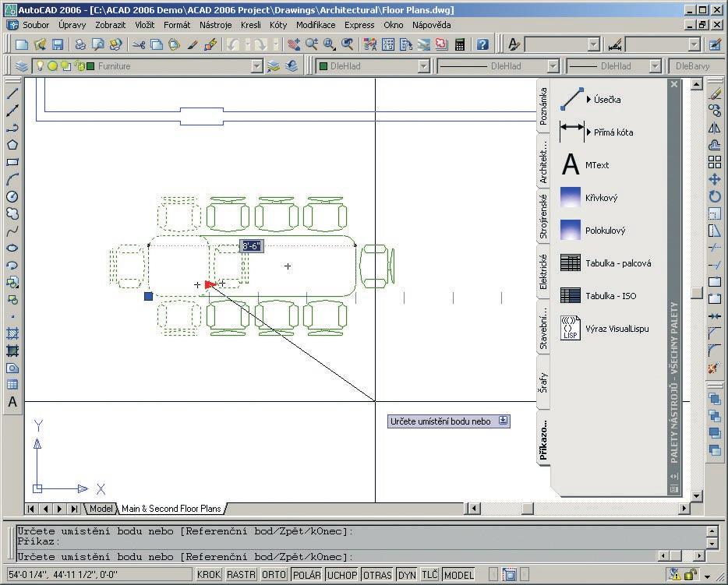Select the Line tool in Draw toolbar
The height and width of the screenshot is (585, 728).
(x=12, y=93)
